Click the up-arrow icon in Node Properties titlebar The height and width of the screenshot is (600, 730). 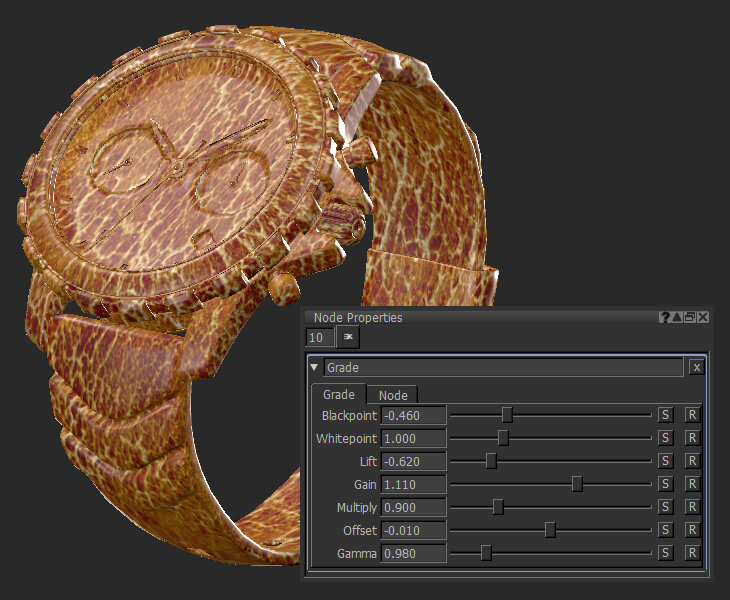pyautogui.click(x=678, y=317)
